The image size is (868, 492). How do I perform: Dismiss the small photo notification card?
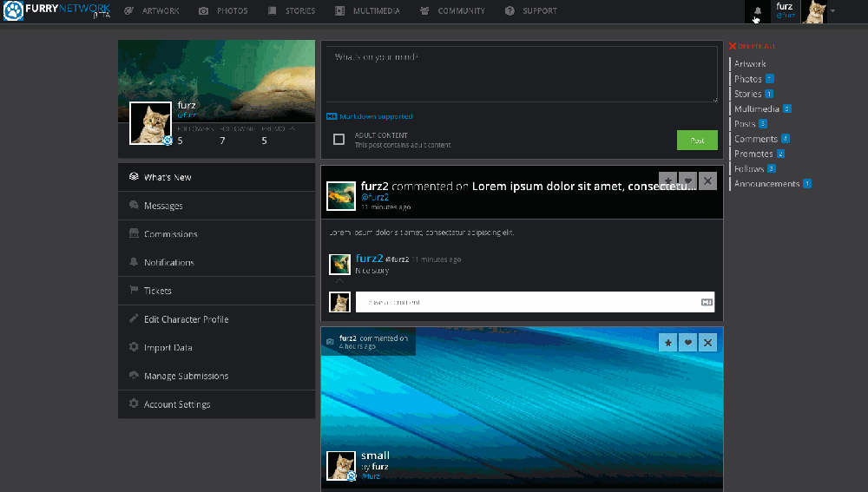[x=707, y=343]
